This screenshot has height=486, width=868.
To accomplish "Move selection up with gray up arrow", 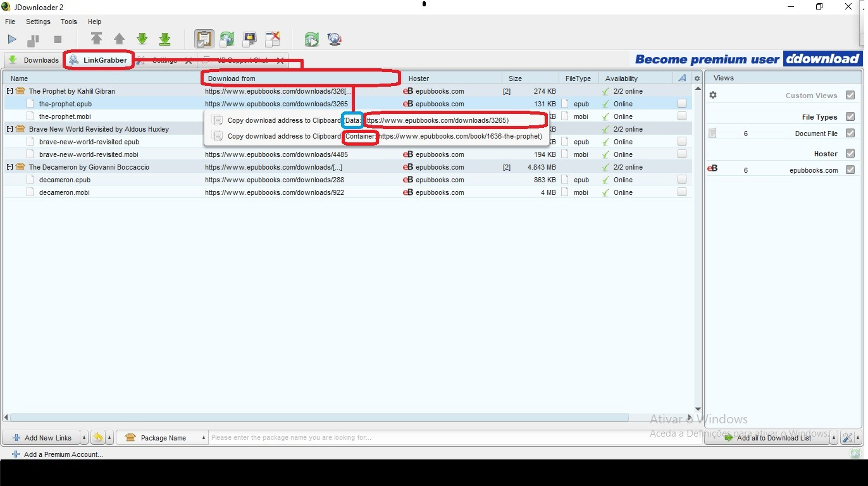I will pyautogui.click(x=119, y=39).
